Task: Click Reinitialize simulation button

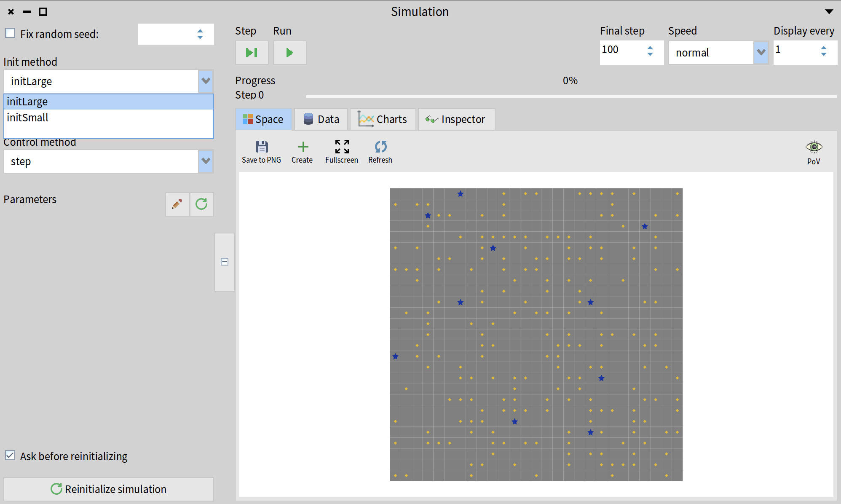Action: pyautogui.click(x=109, y=489)
